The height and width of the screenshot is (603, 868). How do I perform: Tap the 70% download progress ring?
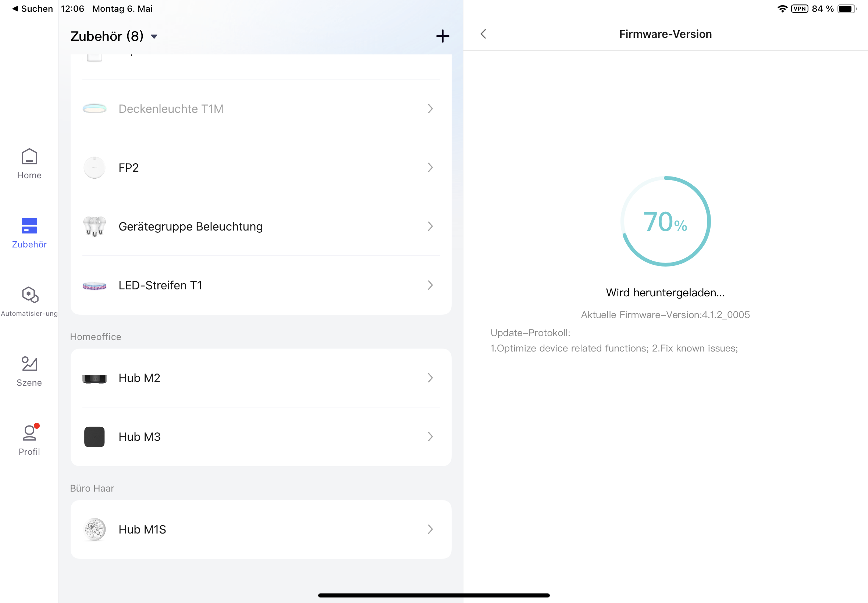[665, 221]
